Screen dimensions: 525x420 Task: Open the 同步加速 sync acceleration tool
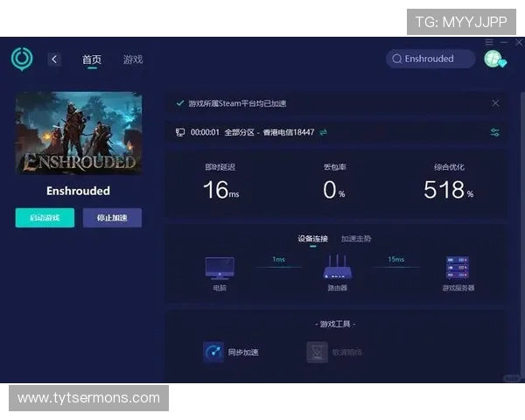(214, 352)
